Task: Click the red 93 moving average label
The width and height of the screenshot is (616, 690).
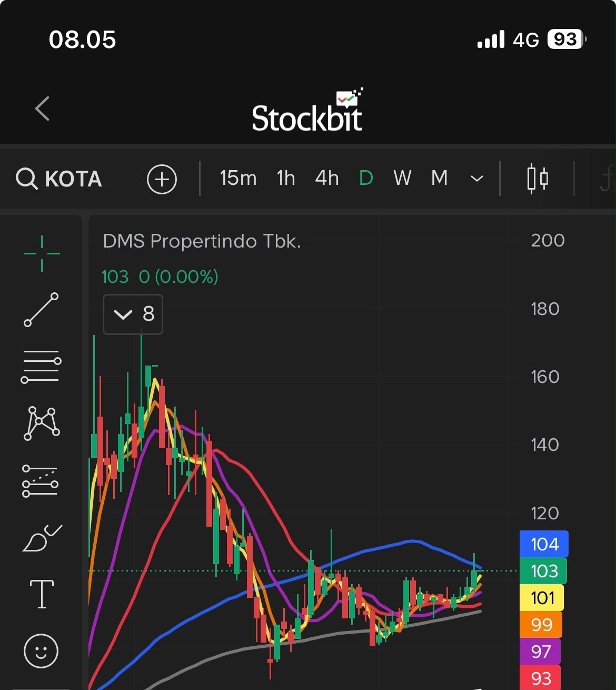Action: 540,678
